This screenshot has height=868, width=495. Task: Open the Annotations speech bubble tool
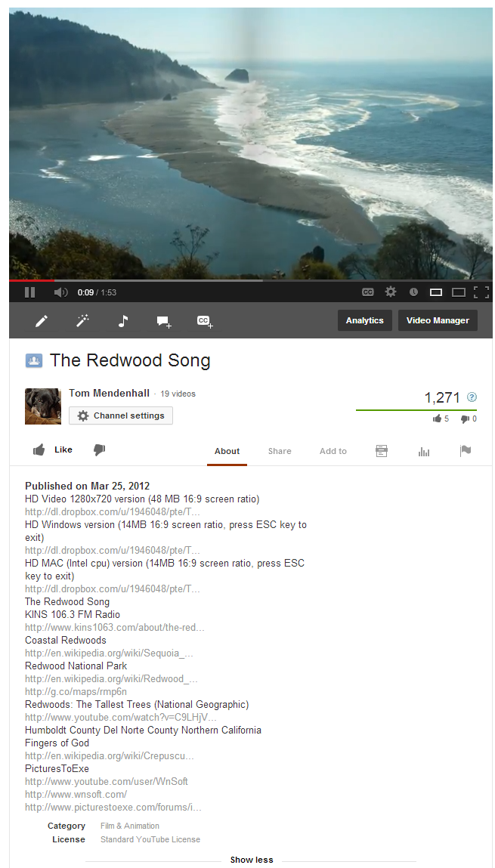pos(164,321)
